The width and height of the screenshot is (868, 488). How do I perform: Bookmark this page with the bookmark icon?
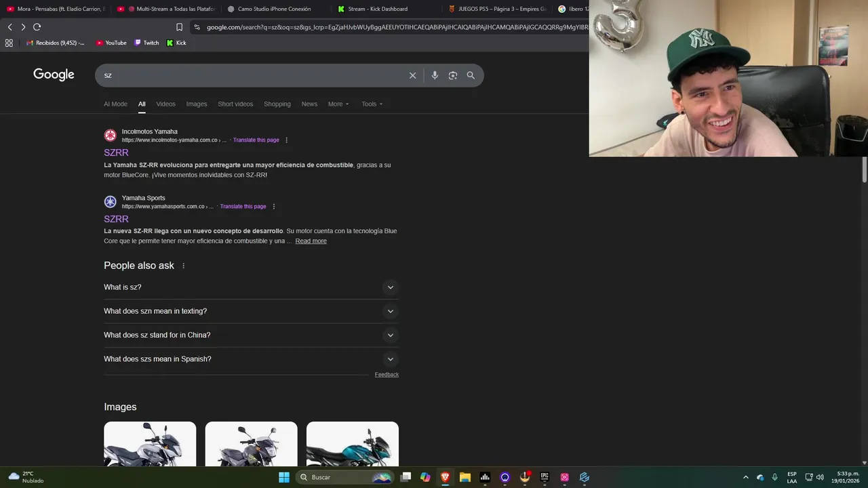pos(179,27)
